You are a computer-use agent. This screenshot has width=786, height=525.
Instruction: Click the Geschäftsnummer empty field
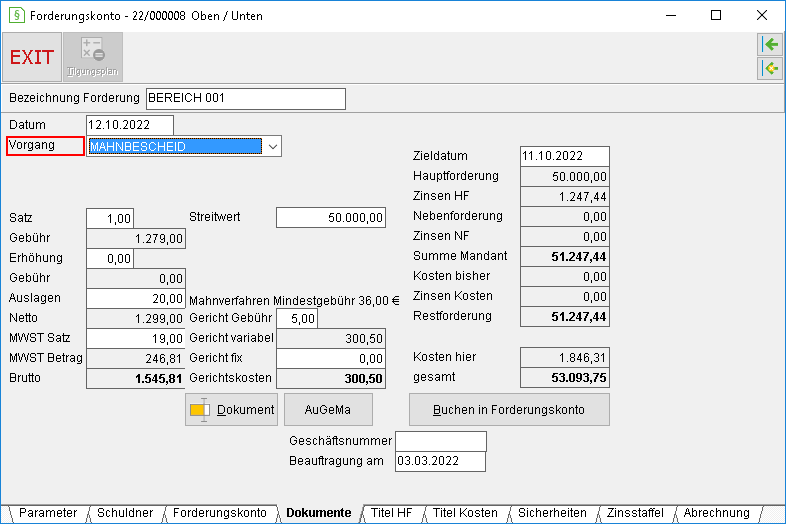pyautogui.click(x=441, y=441)
